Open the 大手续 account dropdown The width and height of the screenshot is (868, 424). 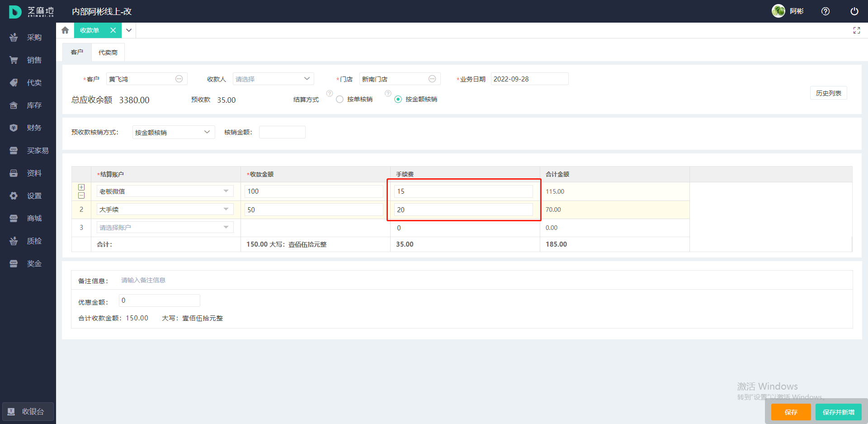pyautogui.click(x=165, y=209)
